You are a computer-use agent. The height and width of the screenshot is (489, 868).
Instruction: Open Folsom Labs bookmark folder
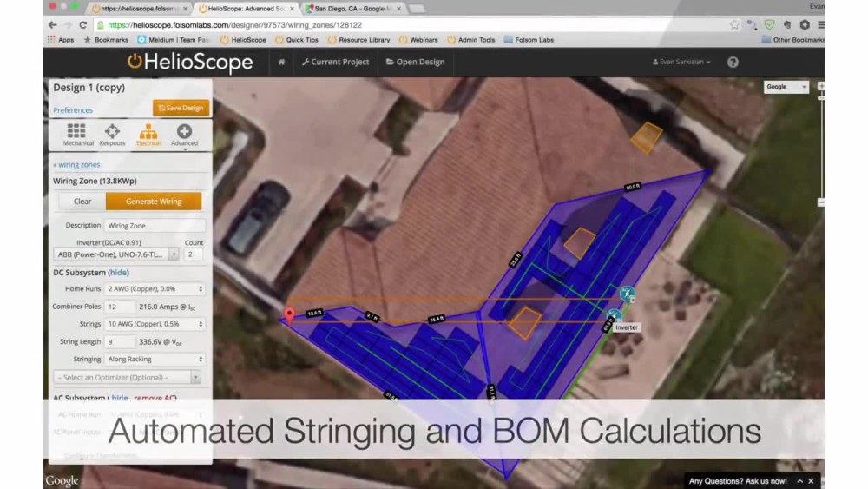point(529,40)
